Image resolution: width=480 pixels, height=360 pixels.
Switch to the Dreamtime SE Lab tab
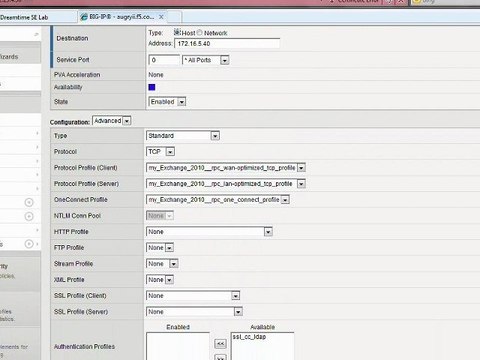(x=37, y=17)
